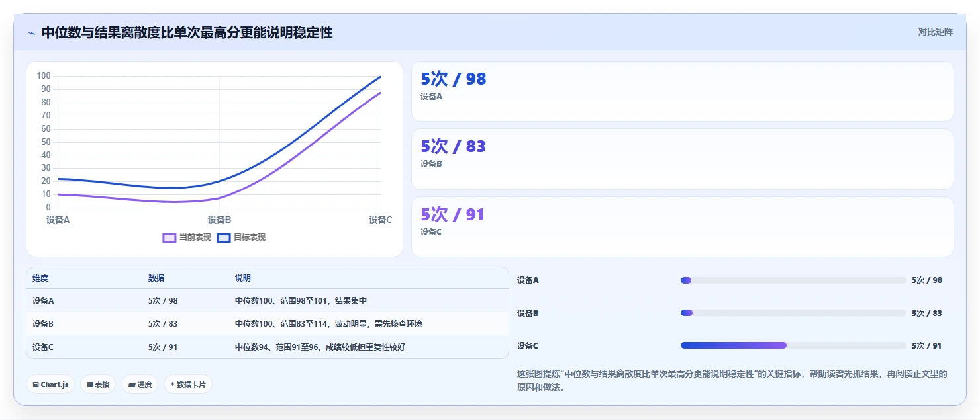Viewport: 980px width, 420px height.
Task: Click the lightning icon beside the title
Action: pyautogui.click(x=31, y=33)
